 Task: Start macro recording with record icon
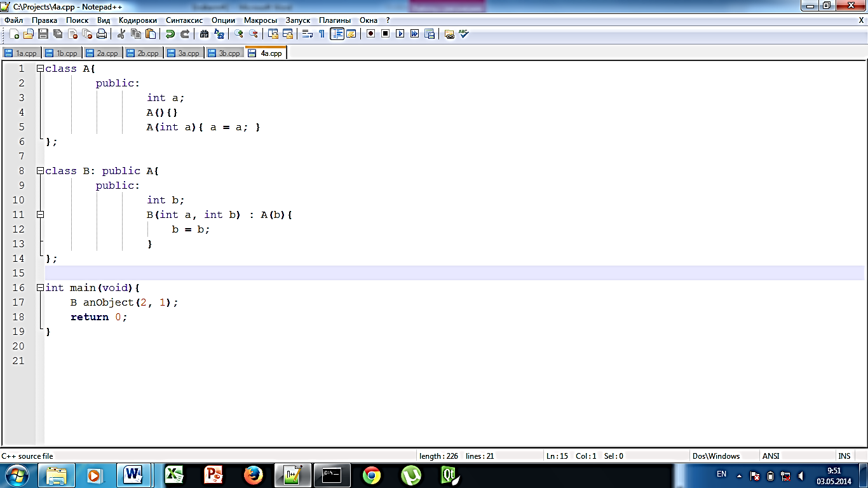click(x=370, y=34)
